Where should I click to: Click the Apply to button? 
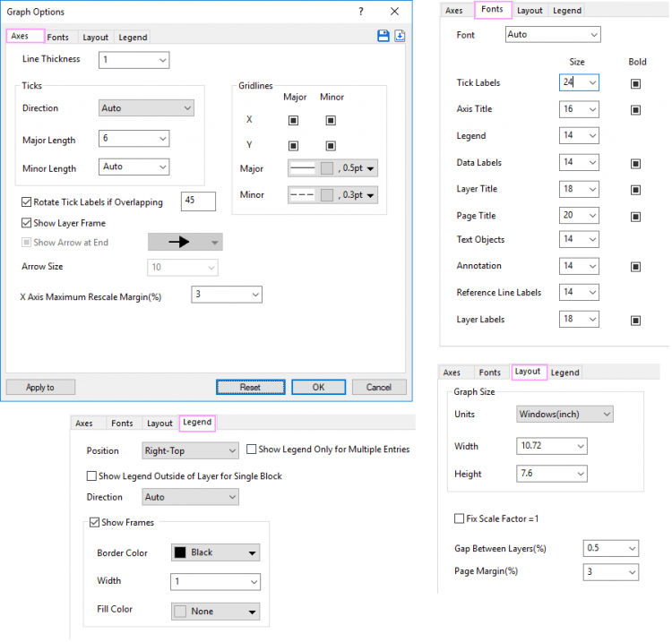point(40,387)
